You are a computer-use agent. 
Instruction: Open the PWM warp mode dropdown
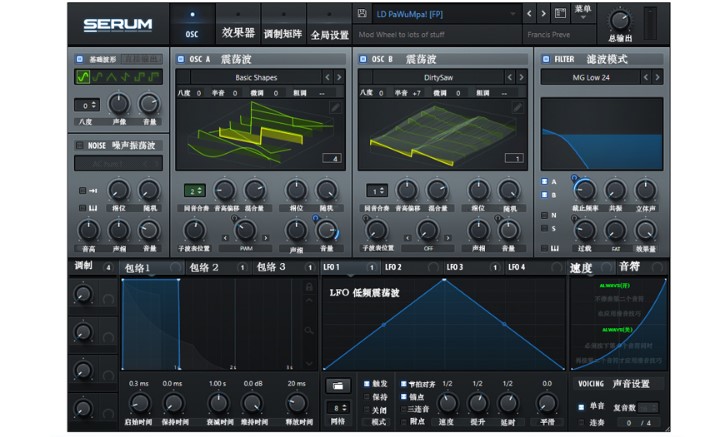pos(246,248)
